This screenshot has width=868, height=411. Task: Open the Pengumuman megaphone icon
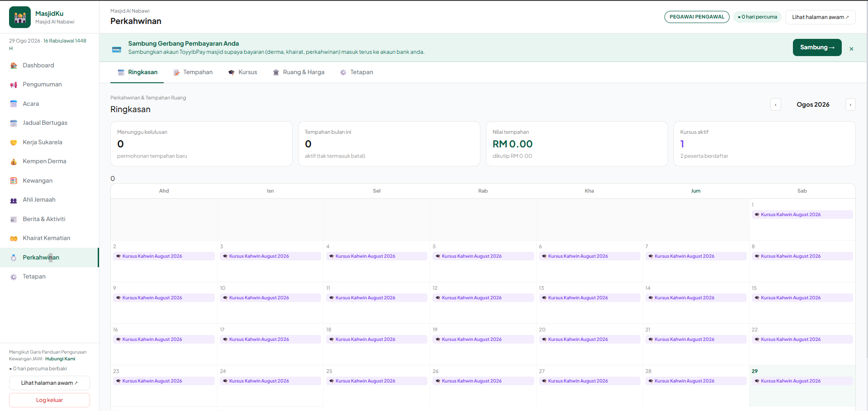point(14,85)
